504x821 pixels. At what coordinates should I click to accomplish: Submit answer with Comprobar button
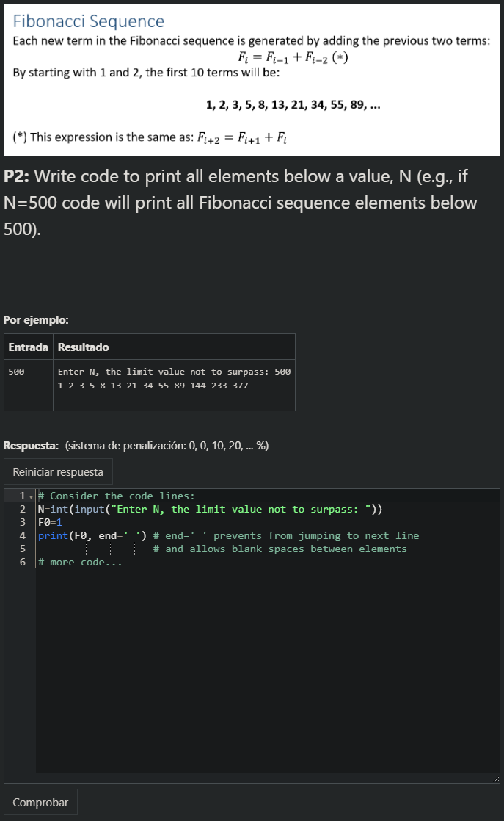(x=40, y=802)
